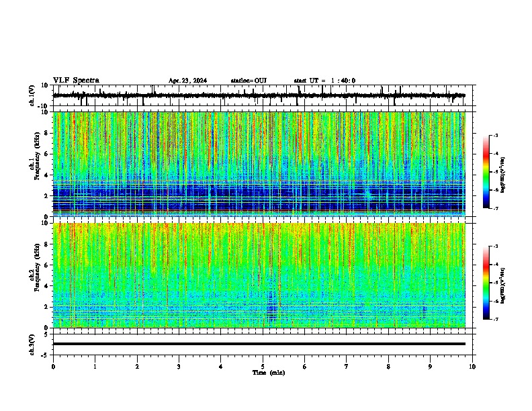The image size is (532, 411).
Task: Click time axis tick label '3'
Action: [x=179, y=367]
